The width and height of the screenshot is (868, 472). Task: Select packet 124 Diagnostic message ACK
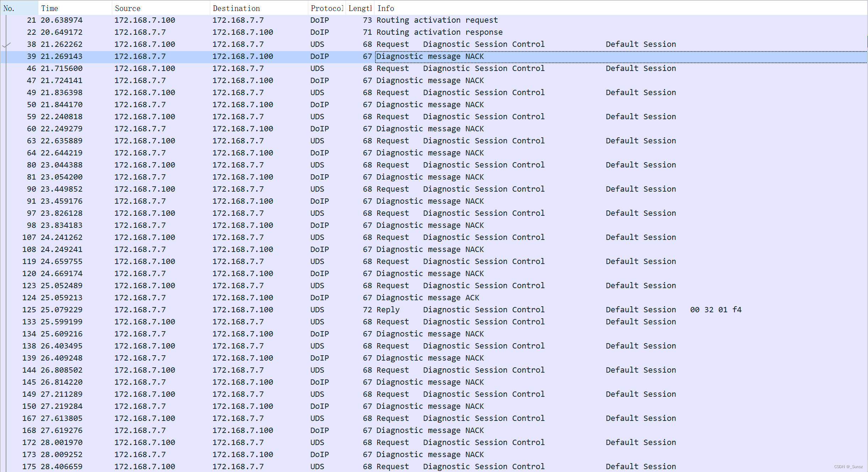pos(428,298)
